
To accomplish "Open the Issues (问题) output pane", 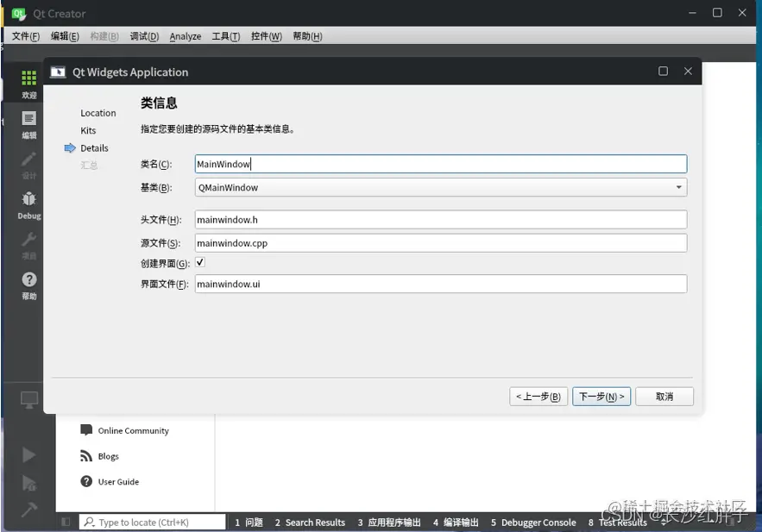I will [x=249, y=523].
